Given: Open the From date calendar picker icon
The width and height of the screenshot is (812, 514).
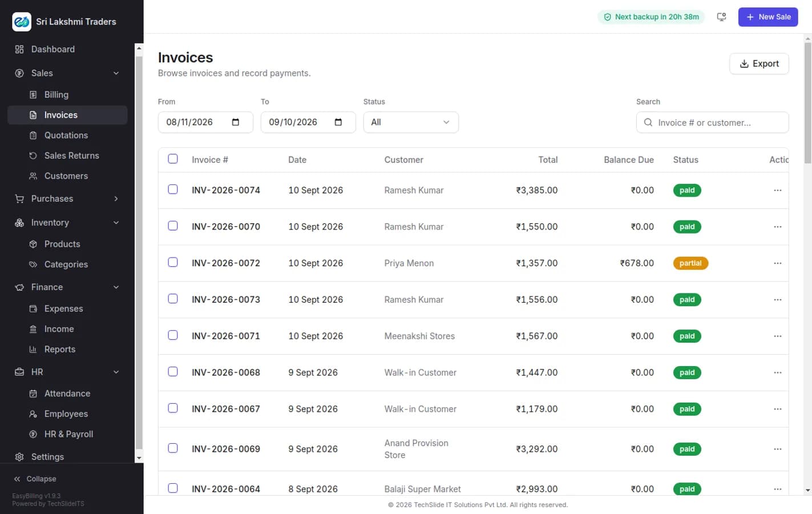Looking at the screenshot, I should pyautogui.click(x=236, y=122).
